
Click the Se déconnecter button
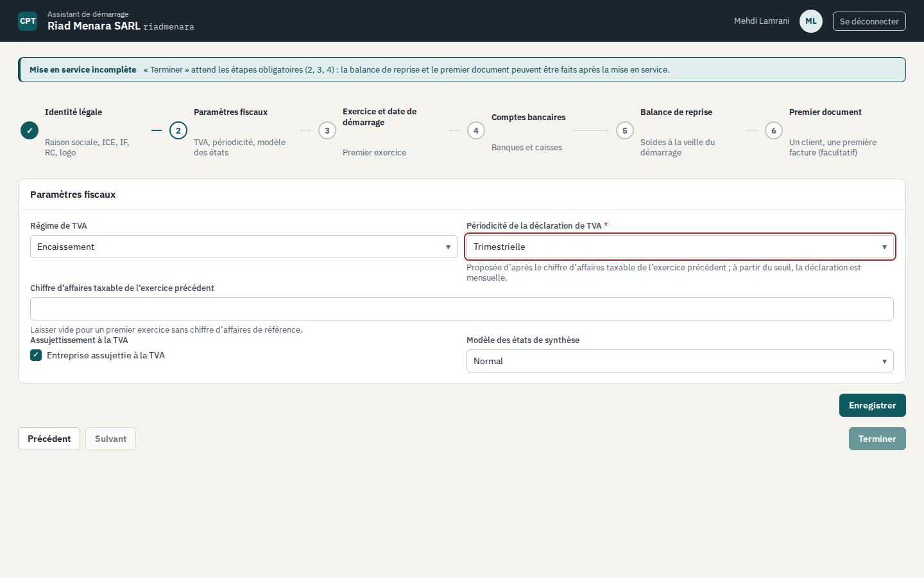pyautogui.click(x=869, y=21)
